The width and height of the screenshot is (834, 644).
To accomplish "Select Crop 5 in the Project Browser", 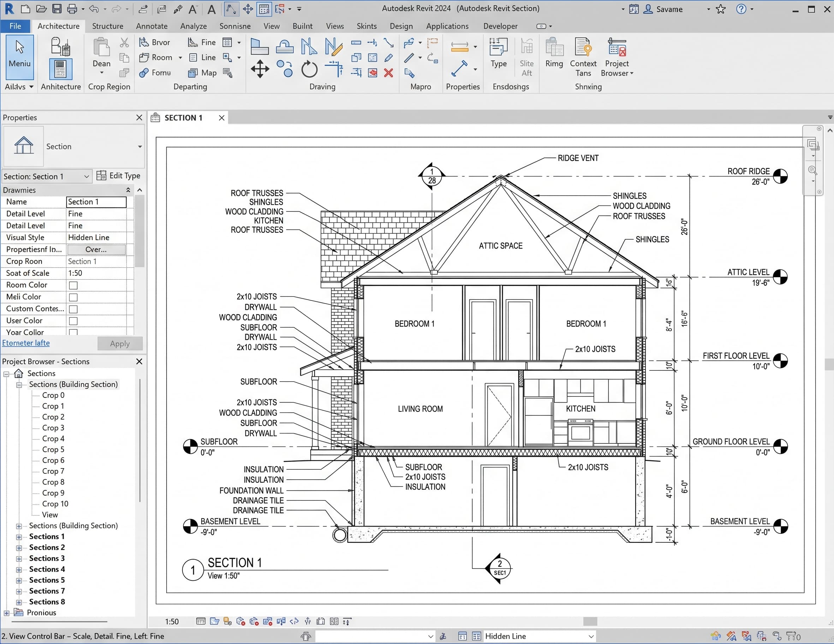I will point(53,449).
